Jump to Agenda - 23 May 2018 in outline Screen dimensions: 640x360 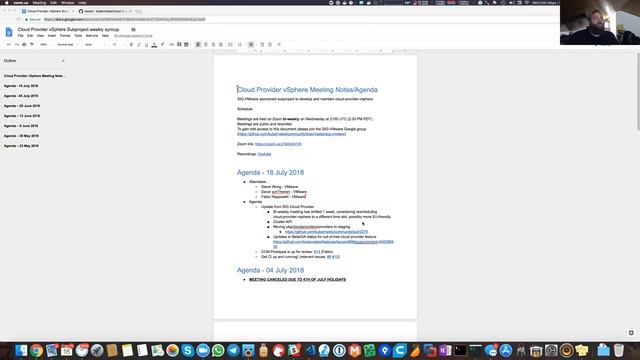tap(21, 146)
